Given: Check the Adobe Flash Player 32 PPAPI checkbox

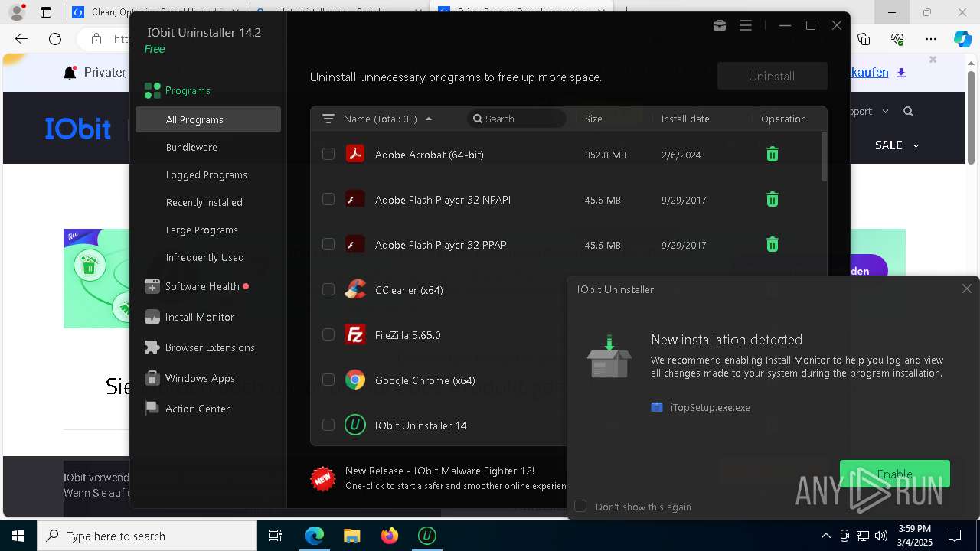Looking at the screenshot, I should [328, 244].
